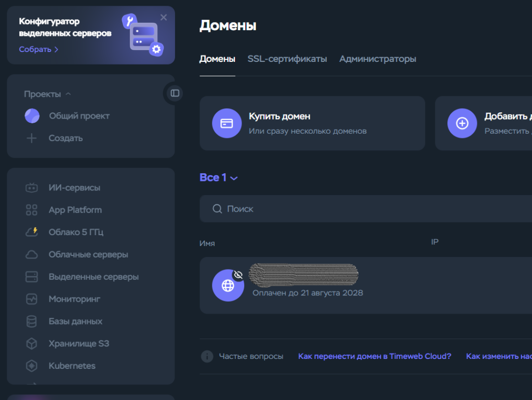Select the Общий проект avatar icon
Screen dimensions: 532x400
32,116
